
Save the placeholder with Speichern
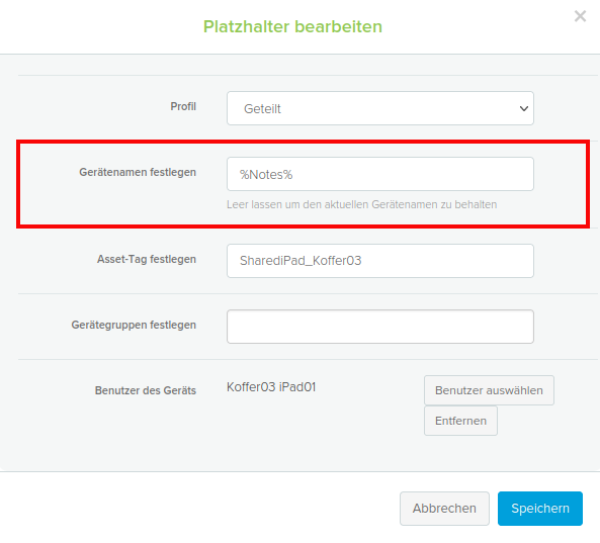[540, 508]
